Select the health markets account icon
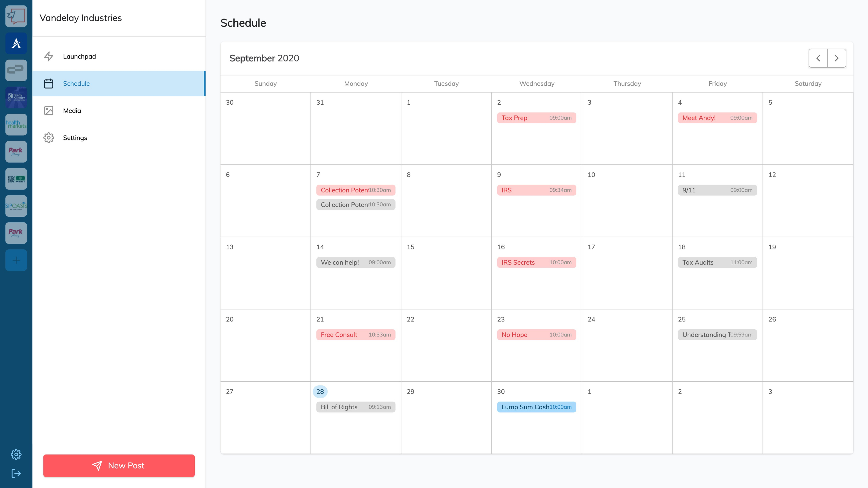This screenshot has width=868, height=488. click(16, 125)
